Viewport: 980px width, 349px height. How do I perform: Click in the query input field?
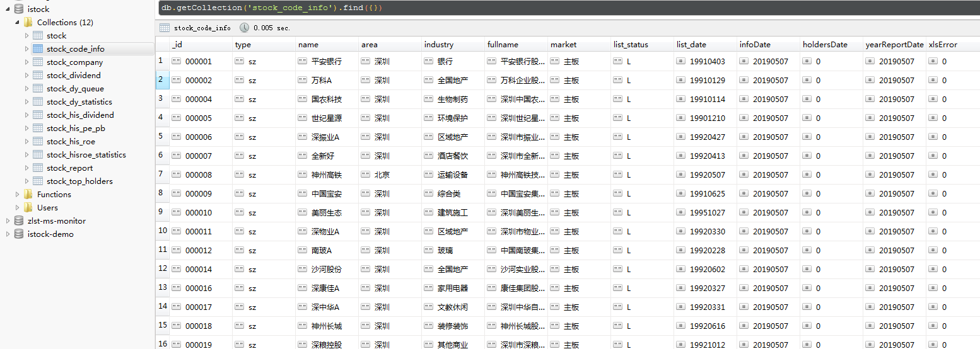(568, 8)
